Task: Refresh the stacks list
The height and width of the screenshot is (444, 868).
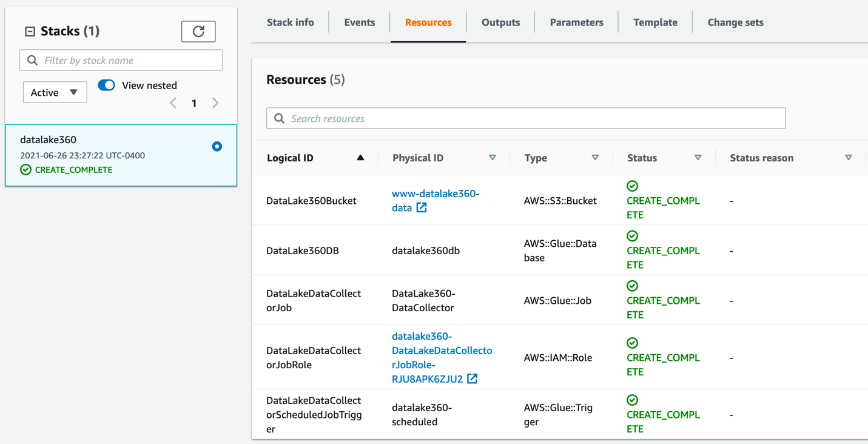Action: tap(198, 32)
